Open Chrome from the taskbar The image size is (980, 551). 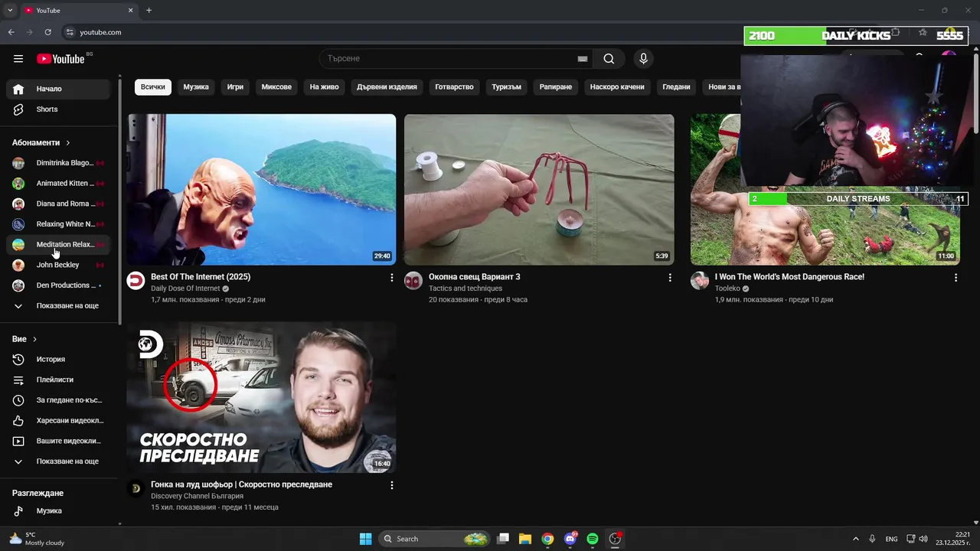547,539
